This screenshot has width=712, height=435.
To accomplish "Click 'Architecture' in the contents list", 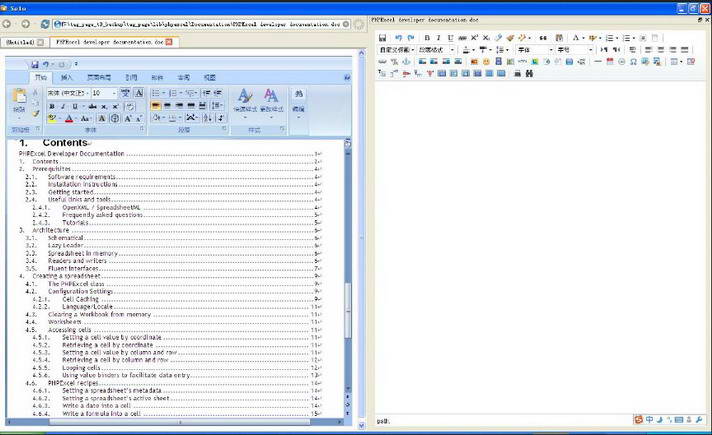I will point(50,230).
